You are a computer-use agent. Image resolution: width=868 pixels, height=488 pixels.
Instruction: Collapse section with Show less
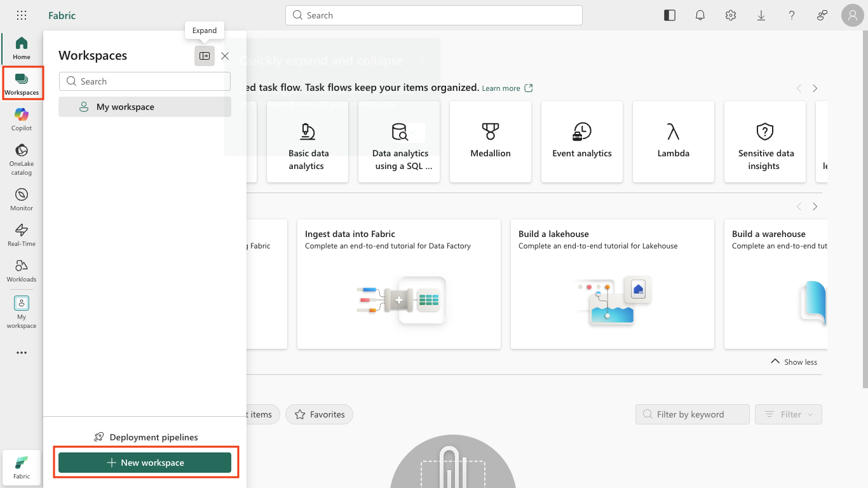coord(794,362)
